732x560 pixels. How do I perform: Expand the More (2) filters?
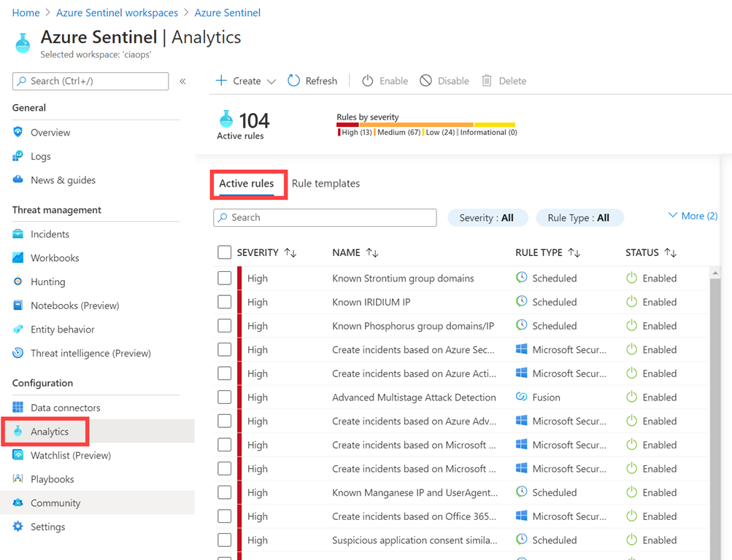693,216
